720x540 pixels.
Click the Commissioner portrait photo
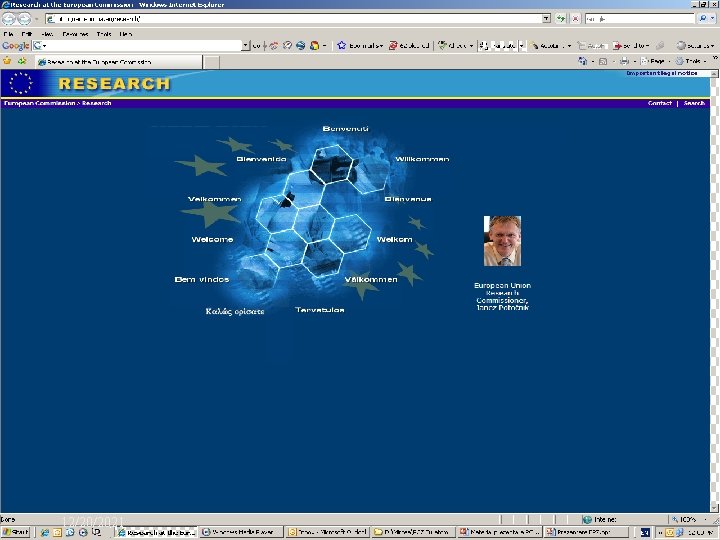pyautogui.click(x=502, y=241)
